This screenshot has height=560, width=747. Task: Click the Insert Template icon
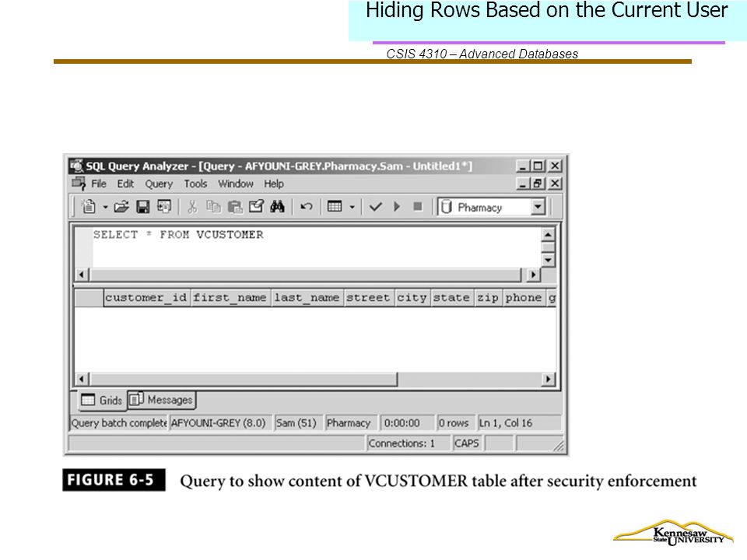164,206
